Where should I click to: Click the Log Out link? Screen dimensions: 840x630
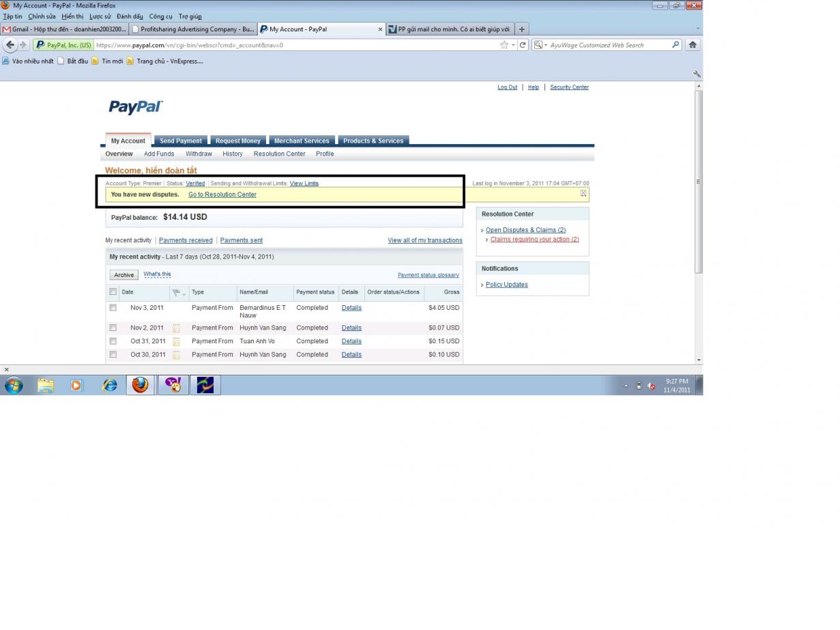tap(507, 87)
